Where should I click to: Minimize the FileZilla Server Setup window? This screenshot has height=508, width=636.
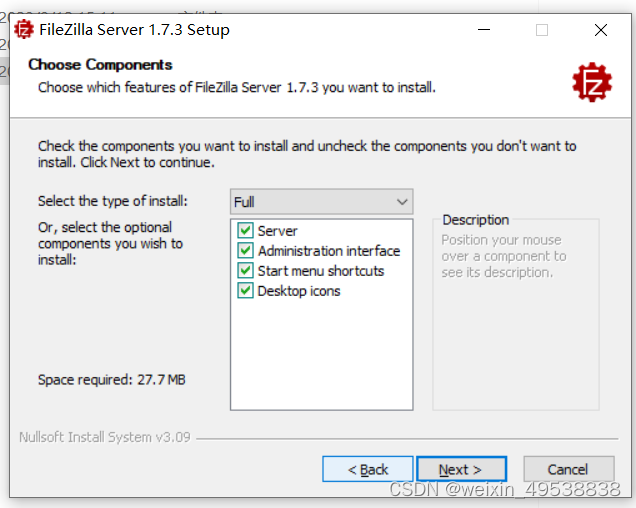483,30
